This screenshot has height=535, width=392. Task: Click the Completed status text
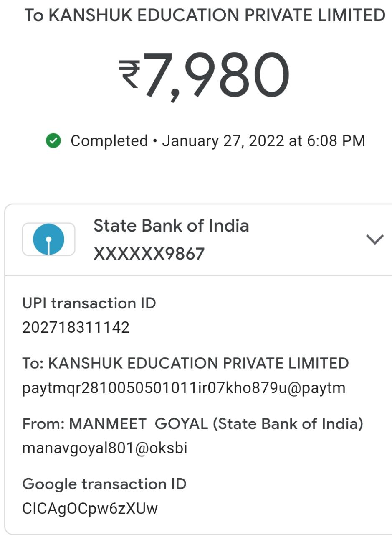coord(109,141)
